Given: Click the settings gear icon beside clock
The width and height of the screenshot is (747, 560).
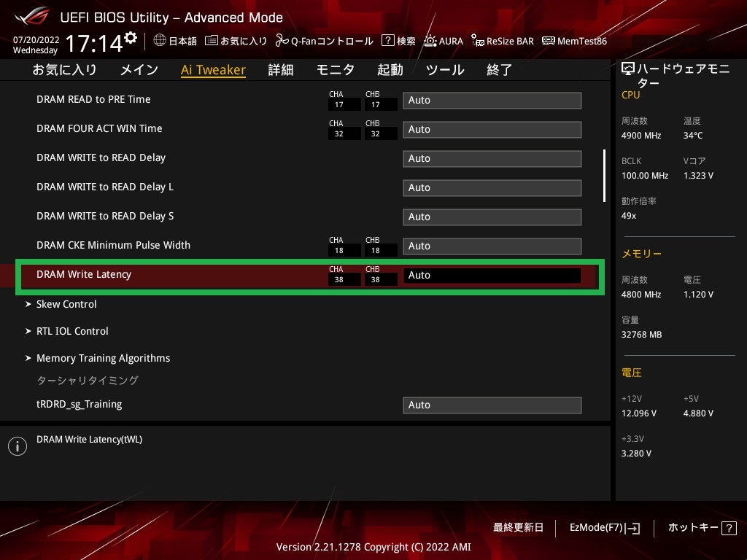Looking at the screenshot, I should pyautogui.click(x=131, y=37).
